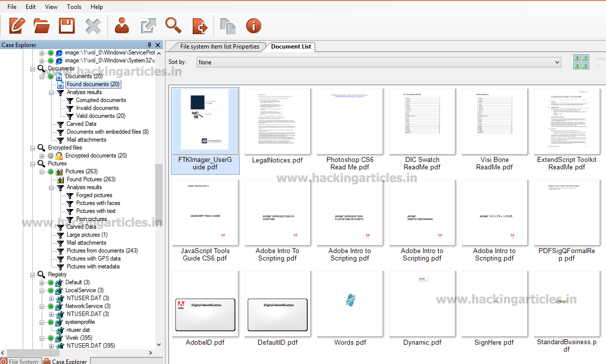This screenshot has width=606, height=364.
Task: Expand NTUSER.DAT (395) under Vivek
Action: pos(51,346)
